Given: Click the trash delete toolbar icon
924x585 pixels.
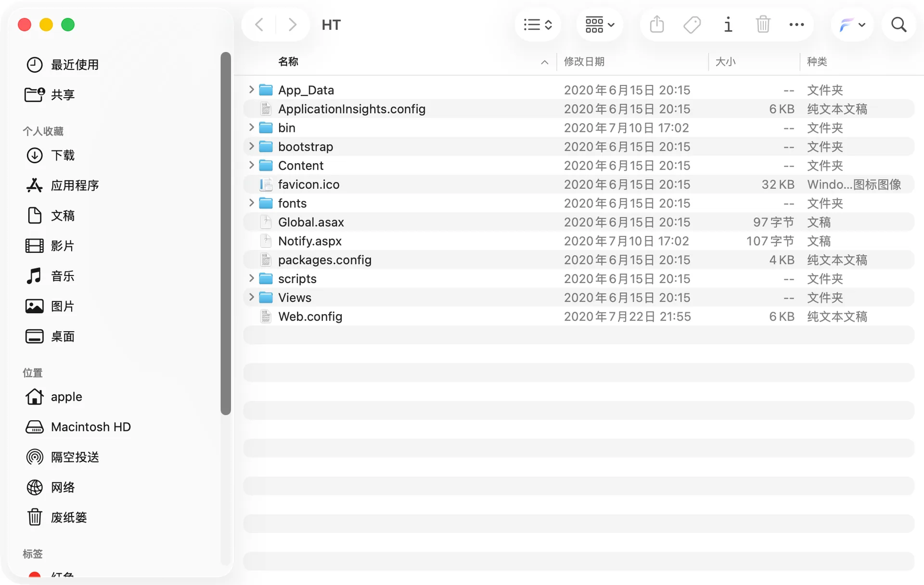Looking at the screenshot, I should point(763,25).
